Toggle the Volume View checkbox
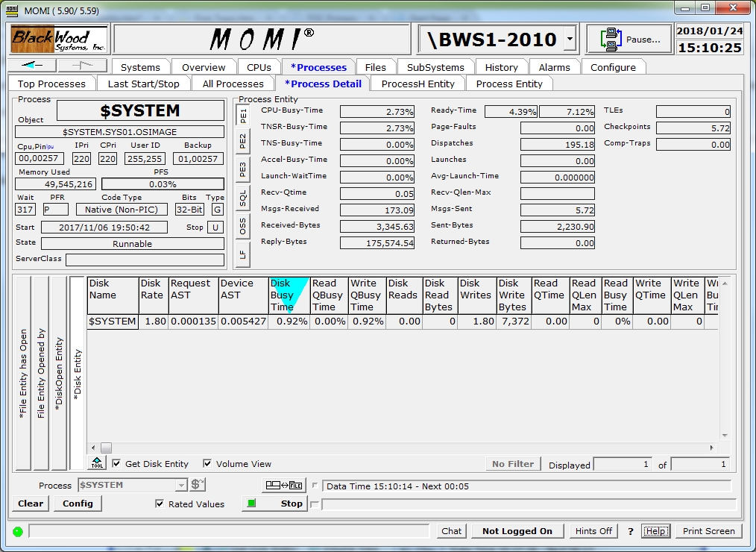756x552 pixels. [x=207, y=463]
